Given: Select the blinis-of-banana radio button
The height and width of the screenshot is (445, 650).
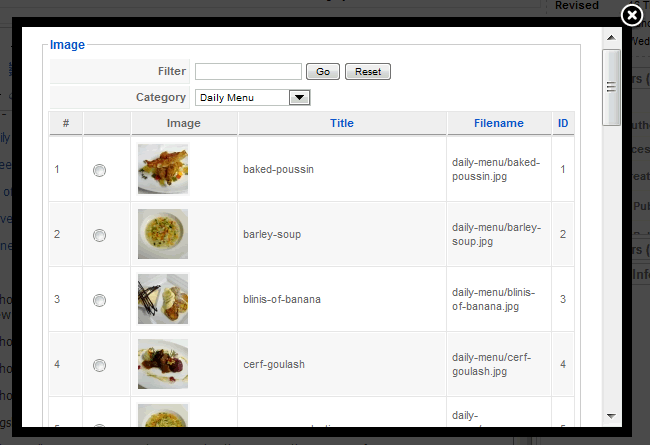Looking at the screenshot, I should point(99,300).
